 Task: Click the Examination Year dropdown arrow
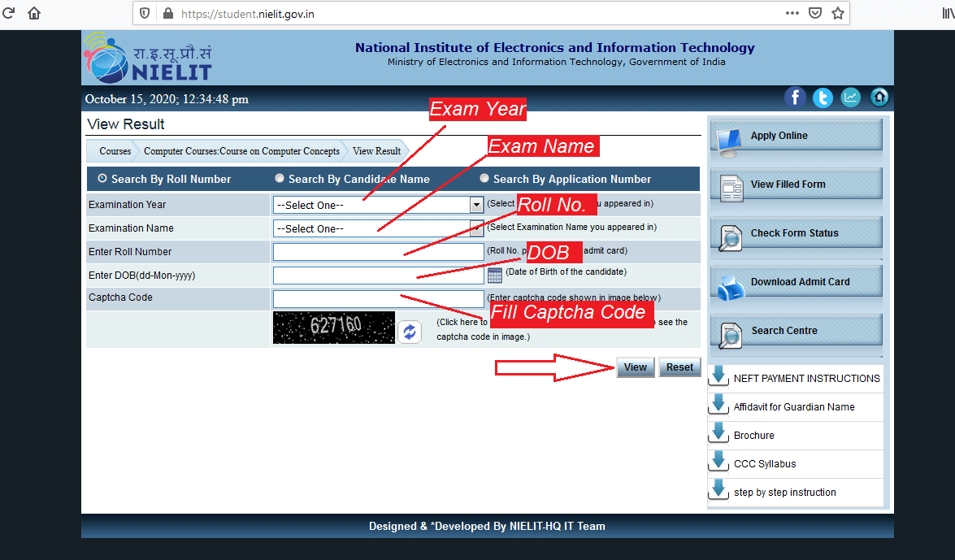477,205
